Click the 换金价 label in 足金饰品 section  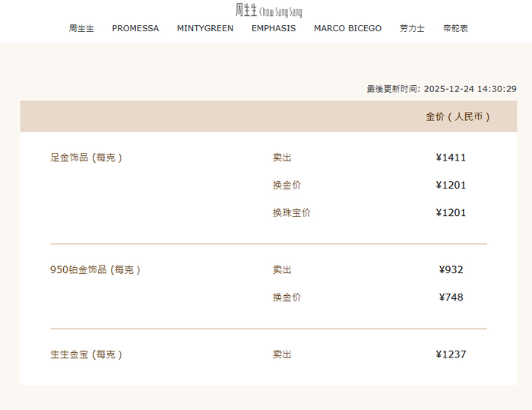[287, 185]
